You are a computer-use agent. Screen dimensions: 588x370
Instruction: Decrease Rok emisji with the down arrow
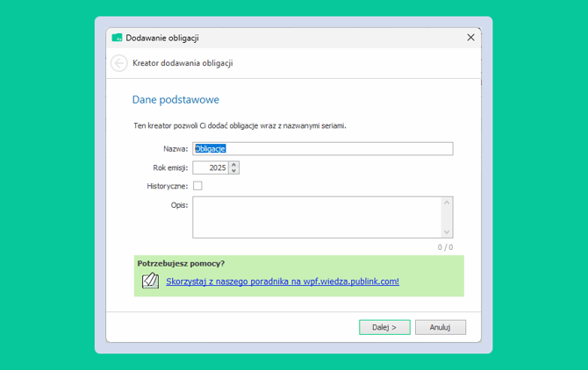pyautogui.click(x=233, y=171)
